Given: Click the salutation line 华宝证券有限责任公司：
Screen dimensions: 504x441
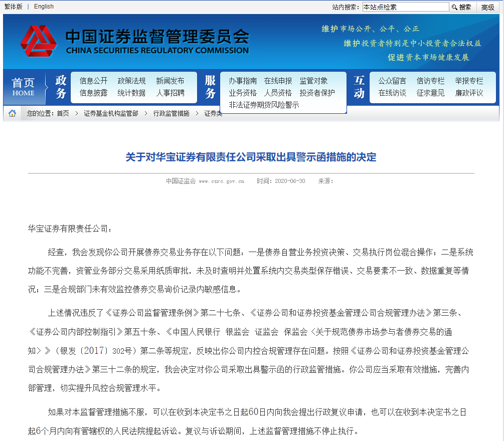Looking at the screenshot, I should click(x=70, y=229).
